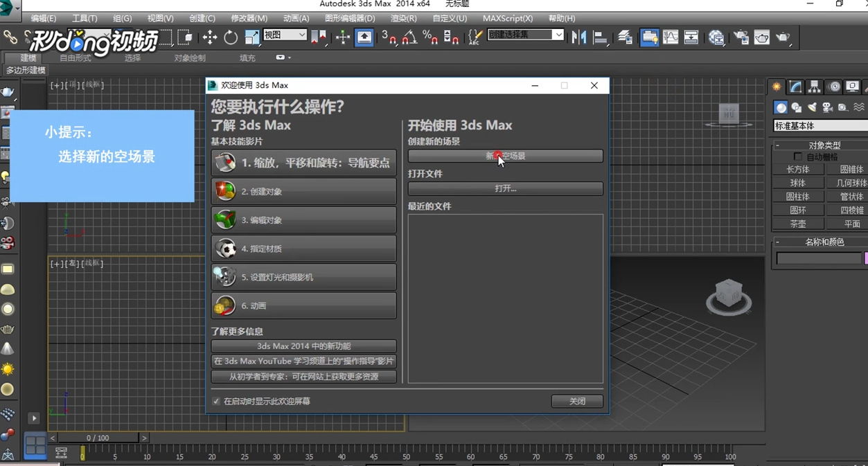Click the 4. 指定材质 video button
Image resolution: width=868 pixels, height=466 pixels.
coord(304,249)
